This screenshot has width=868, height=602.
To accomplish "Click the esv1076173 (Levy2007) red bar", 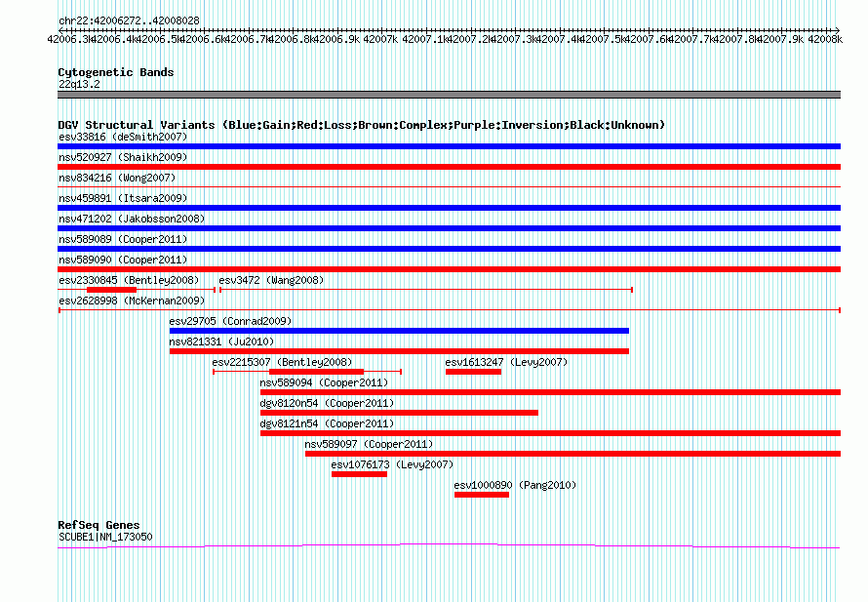I will pos(359,474).
